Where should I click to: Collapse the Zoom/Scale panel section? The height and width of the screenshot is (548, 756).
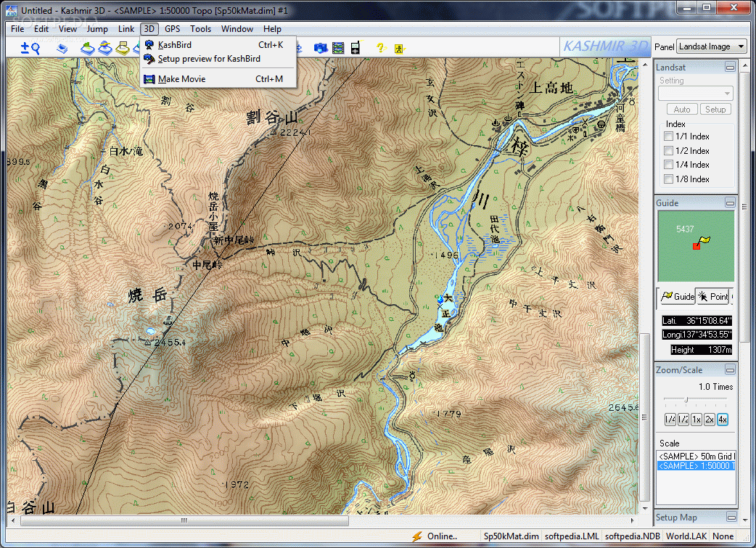tap(730, 370)
